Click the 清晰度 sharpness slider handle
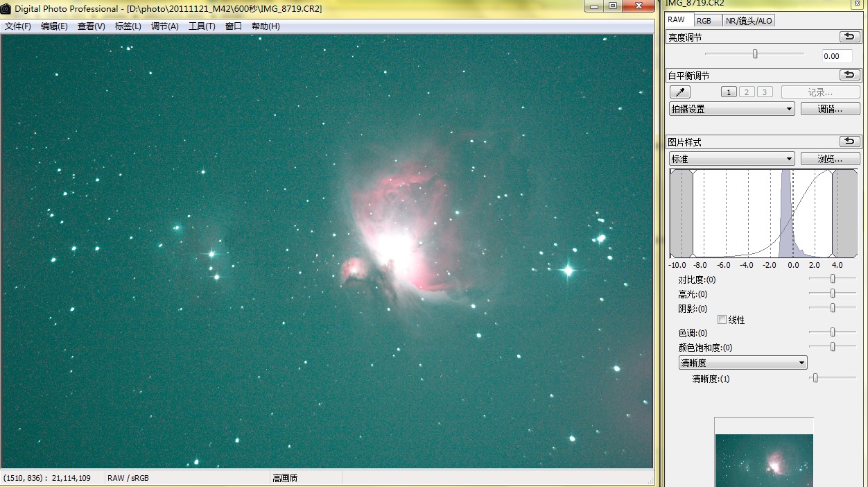 [x=815, y=378]
